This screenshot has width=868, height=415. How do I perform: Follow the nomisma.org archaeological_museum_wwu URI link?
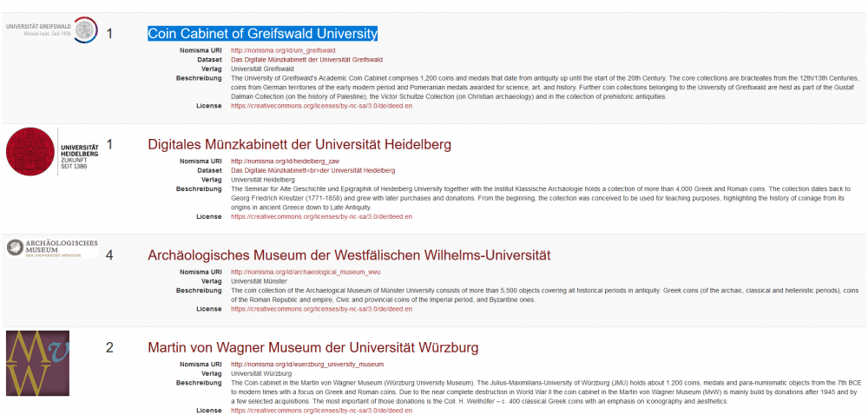click(293, 272)
